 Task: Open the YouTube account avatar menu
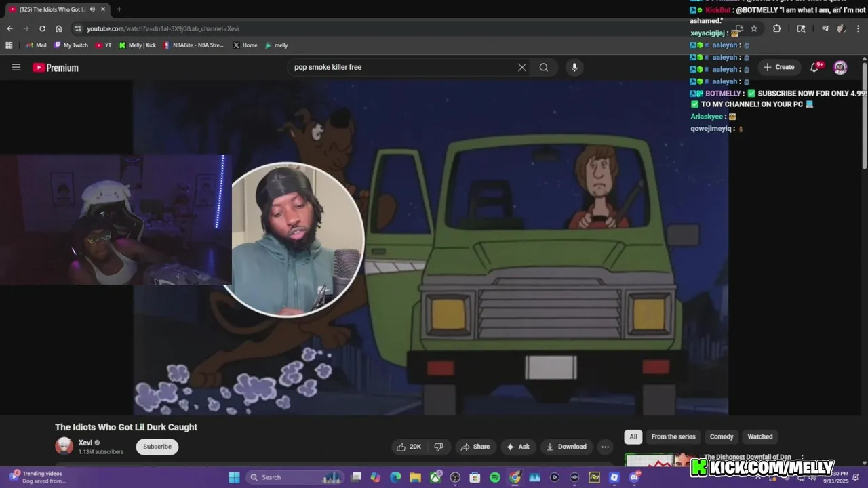point(840,67)
